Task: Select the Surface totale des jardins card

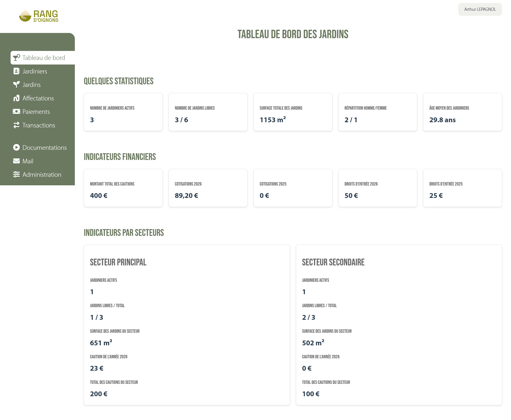Action: (x=293, y=112)
